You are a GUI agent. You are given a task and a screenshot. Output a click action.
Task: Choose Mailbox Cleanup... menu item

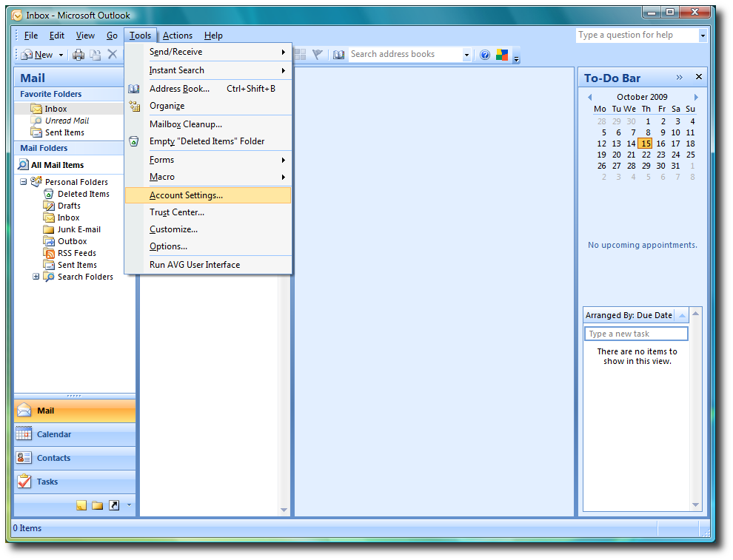point(209,124)
